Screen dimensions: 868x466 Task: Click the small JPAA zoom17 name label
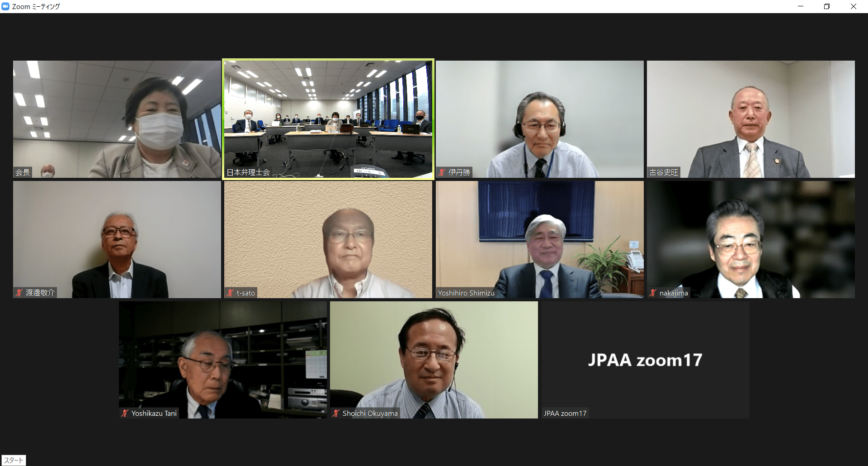(565, 413)
